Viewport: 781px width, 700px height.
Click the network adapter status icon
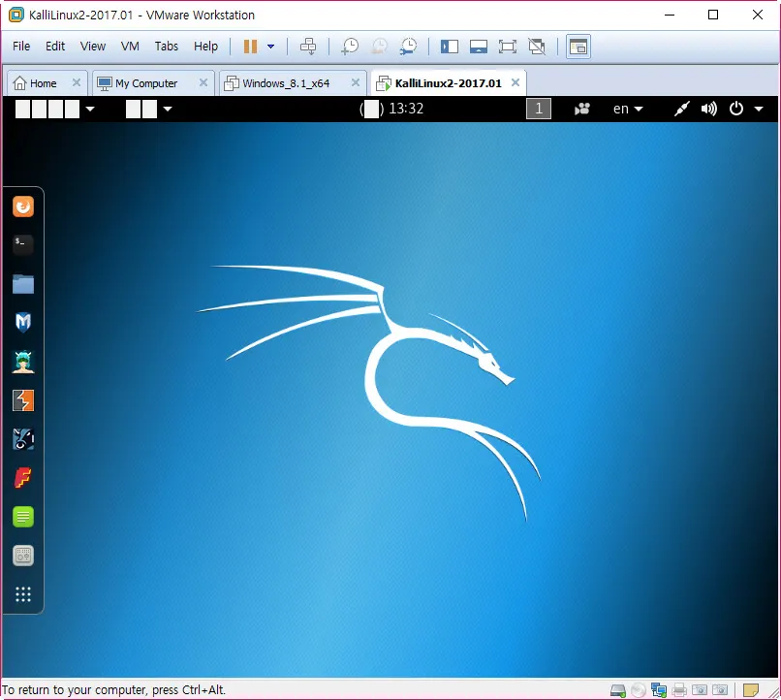pyautogui.click(x=659, y=689)
